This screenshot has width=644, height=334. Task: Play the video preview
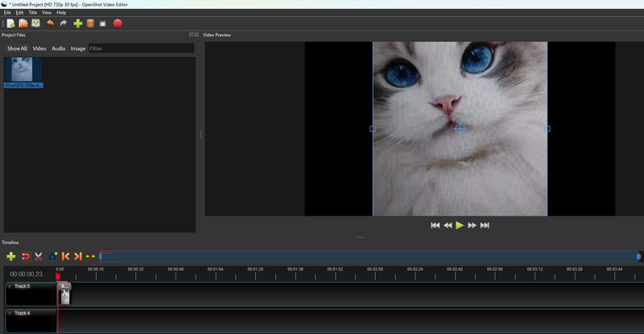(x=460, y=225)
